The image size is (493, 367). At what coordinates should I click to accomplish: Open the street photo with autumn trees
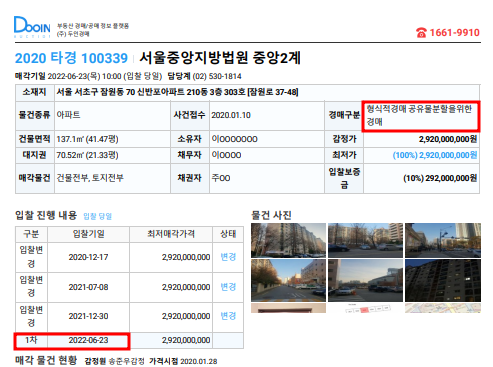pos(288,280)
